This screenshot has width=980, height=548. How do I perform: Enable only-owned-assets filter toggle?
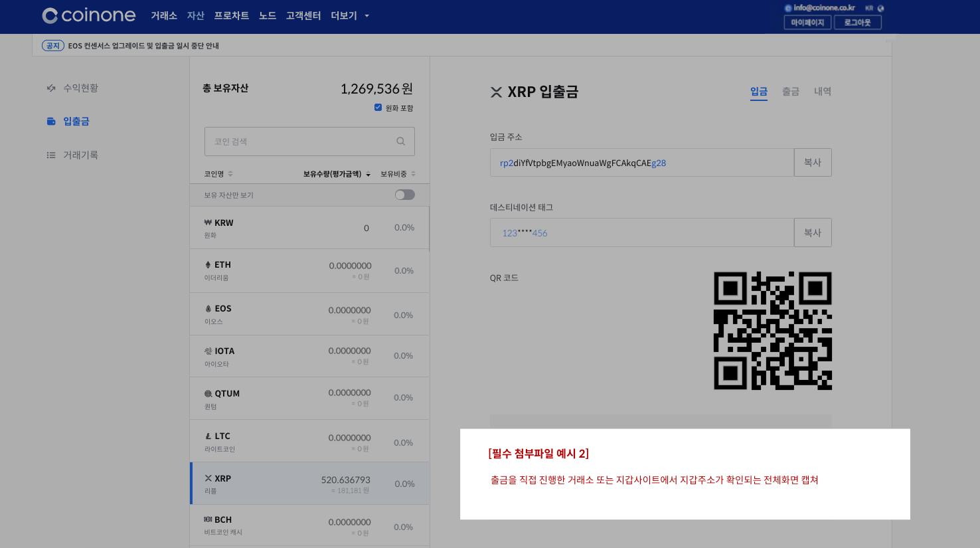(404, 195)
